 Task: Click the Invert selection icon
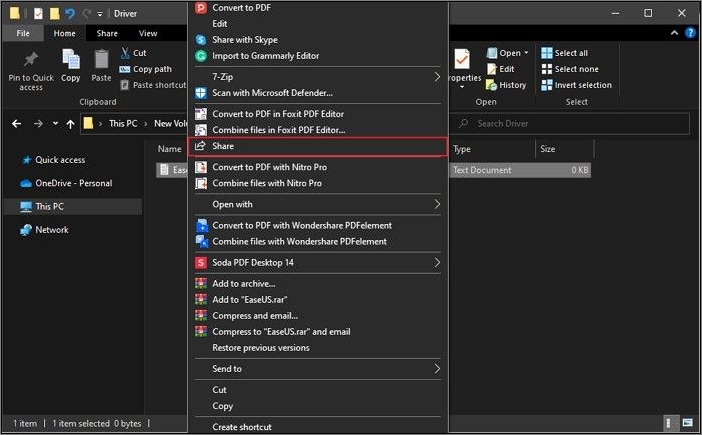coord(547,85)
